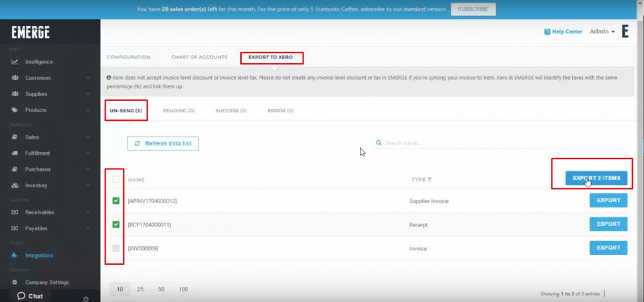The height and width of the screenshot is (302, 644).
Task: Click the power icon beside Chat
Action: tap(86, 299)
